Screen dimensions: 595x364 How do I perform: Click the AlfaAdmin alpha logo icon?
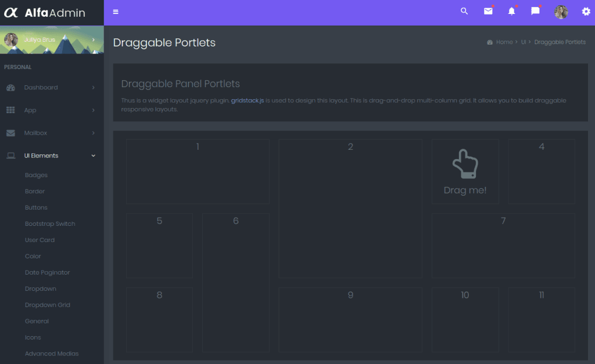pyautogui.click(x=11, y=13)
